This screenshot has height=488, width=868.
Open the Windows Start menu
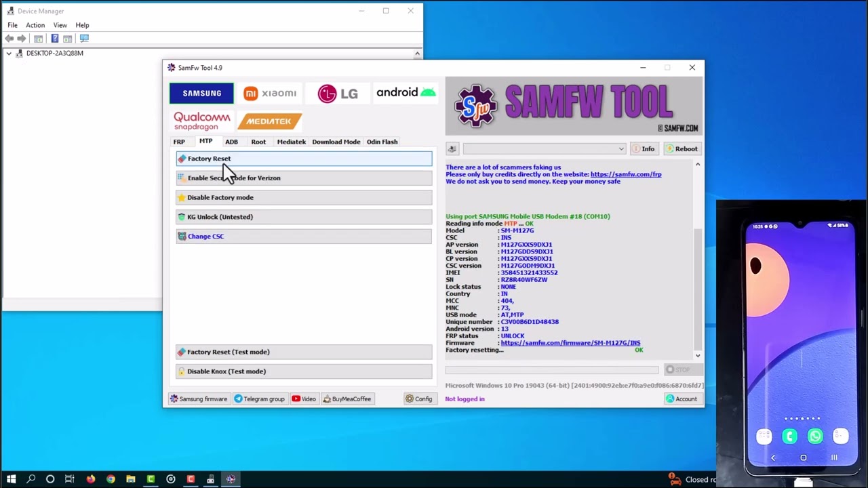(x=11, y=479)
